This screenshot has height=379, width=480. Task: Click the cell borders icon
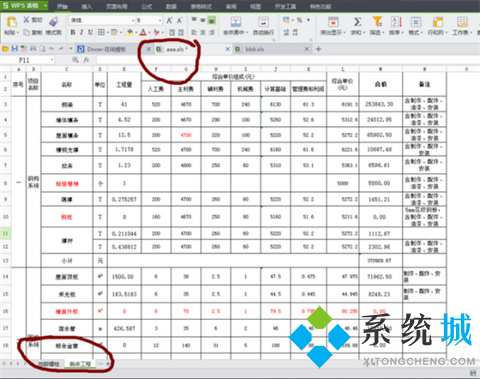[101, 32]
